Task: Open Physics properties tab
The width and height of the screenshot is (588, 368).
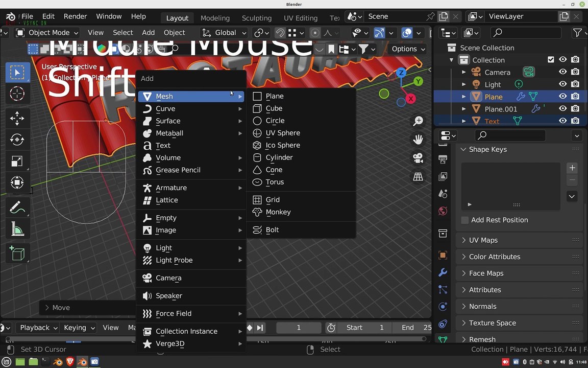Action: (x=443, y=307)
